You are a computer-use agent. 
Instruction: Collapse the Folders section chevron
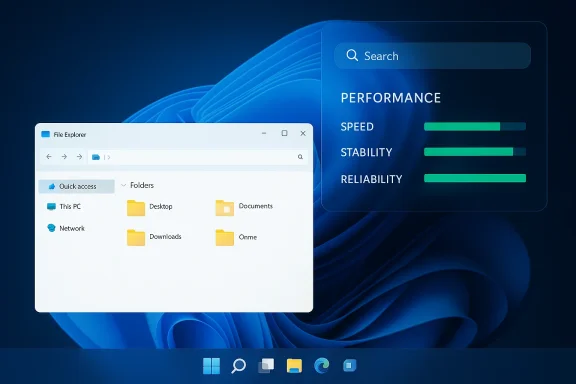123,185
